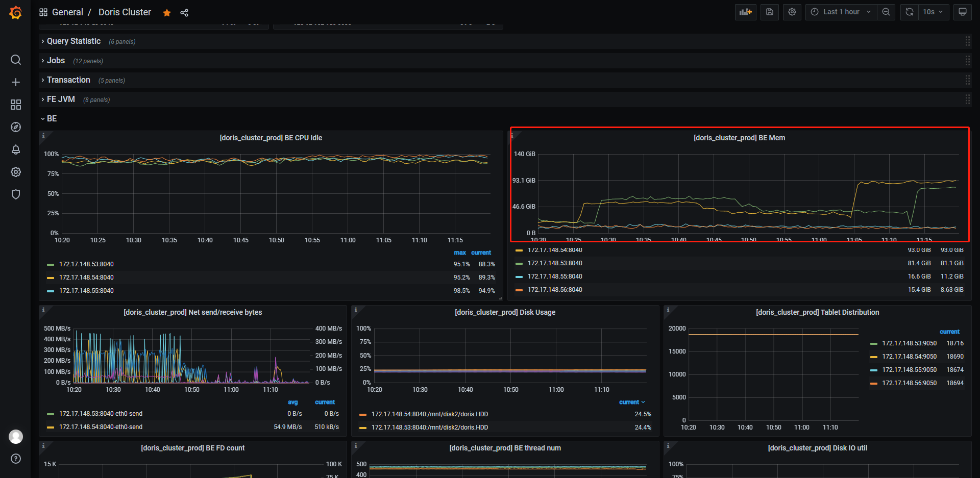Open the Configuration gear in sidebar

(x=16, y=172)
